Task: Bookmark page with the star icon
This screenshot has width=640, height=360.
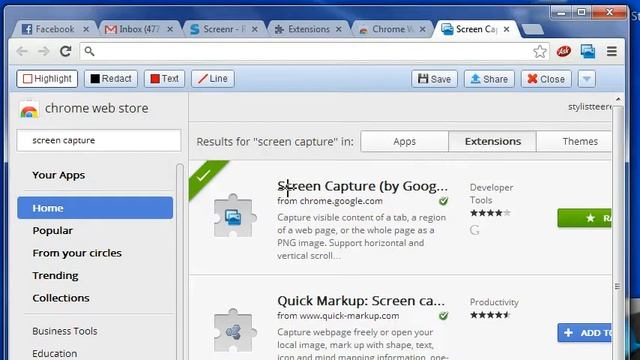Action: [540, 51]
